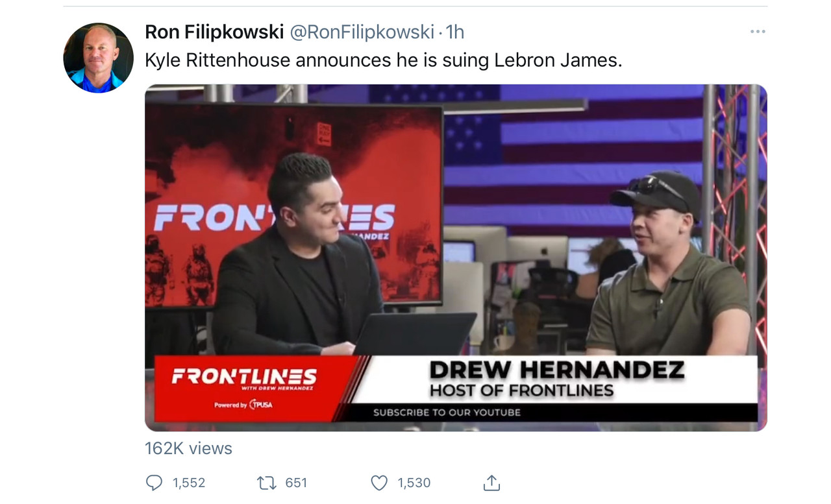Click the 651 retweets count
The height and width of the screenshot is (504, 831).
click(296, 483)
